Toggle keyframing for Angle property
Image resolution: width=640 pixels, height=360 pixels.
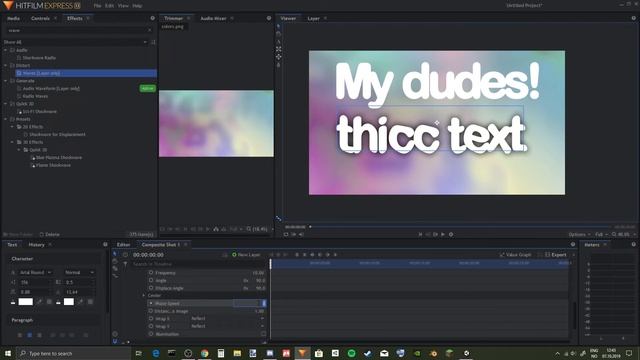coord(151,280)
